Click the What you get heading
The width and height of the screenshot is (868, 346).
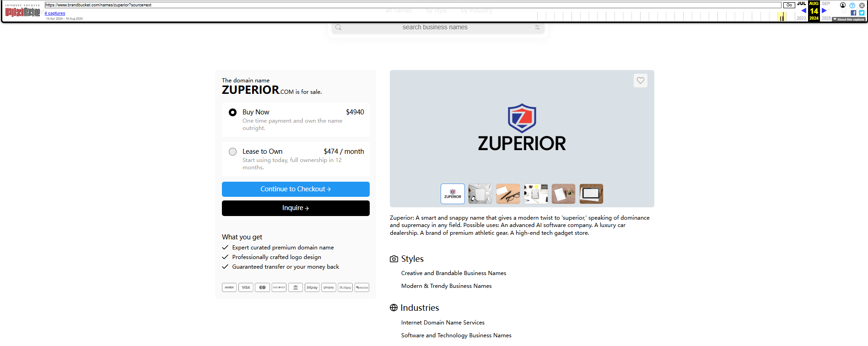tap(242, 237)
